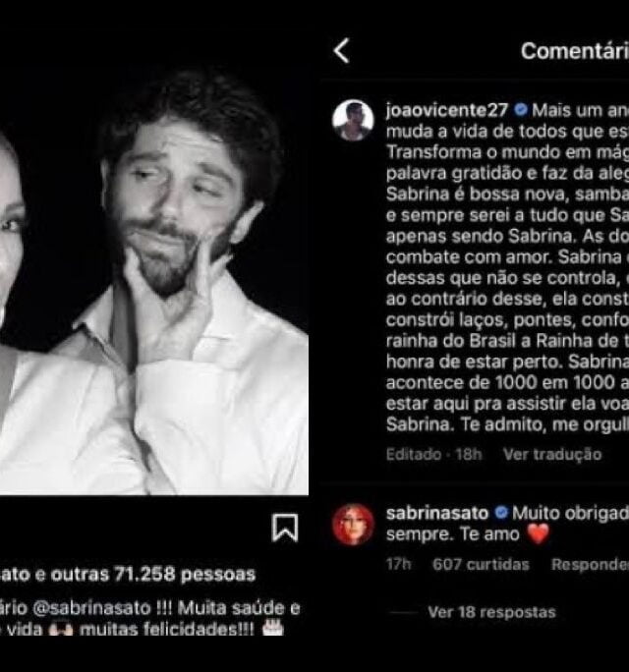Tap the 17h timestamp on Sabrina's comment
Image resolution: width=629 pixels, height=672 pixels.
coord(398,565)
